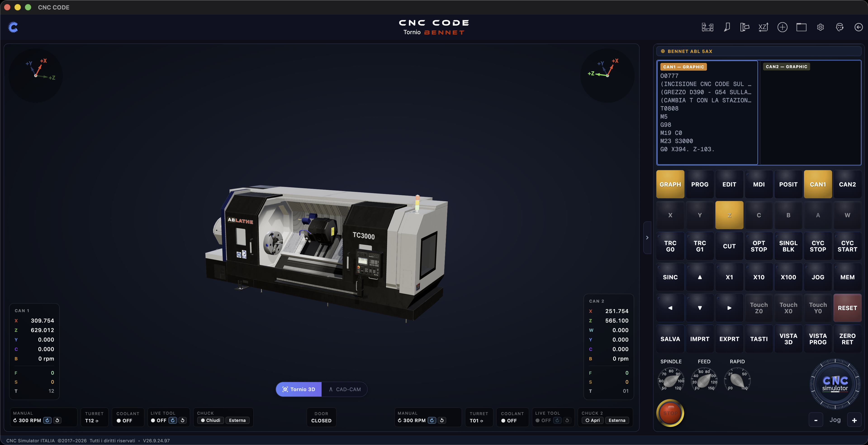Viewport: 868px width, 445px height.
Task: Jog right with the right arrow key
Action: pyautogui.click(x=729, y=308)
